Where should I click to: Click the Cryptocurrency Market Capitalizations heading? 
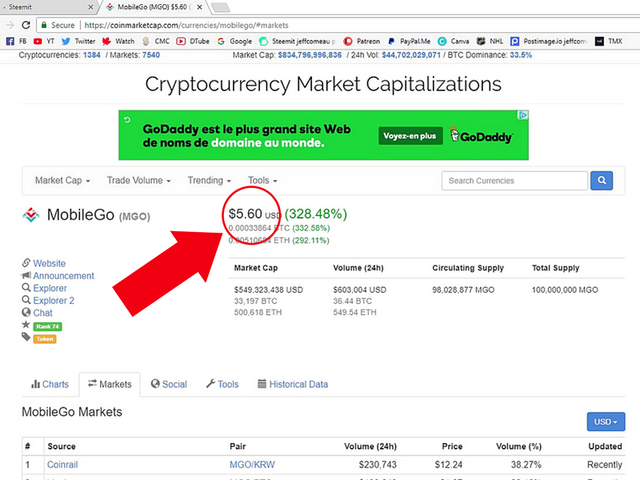click(323, 84)
